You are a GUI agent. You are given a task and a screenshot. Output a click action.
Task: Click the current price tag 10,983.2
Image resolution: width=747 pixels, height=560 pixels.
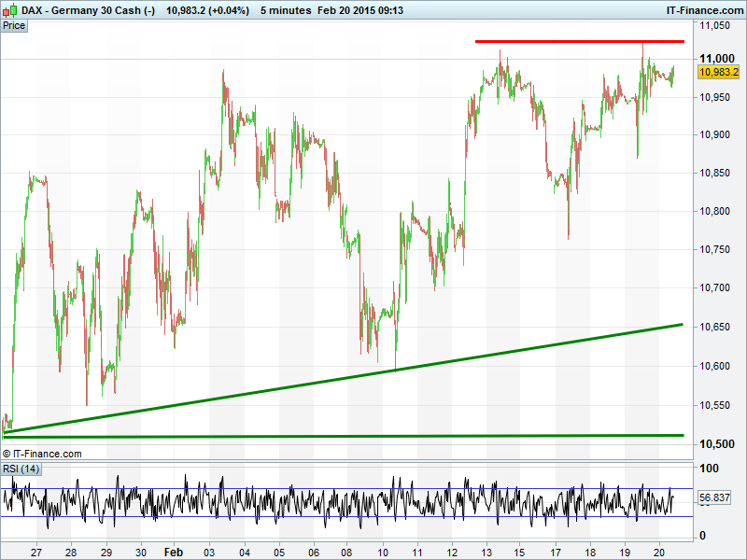click(718, 72)
